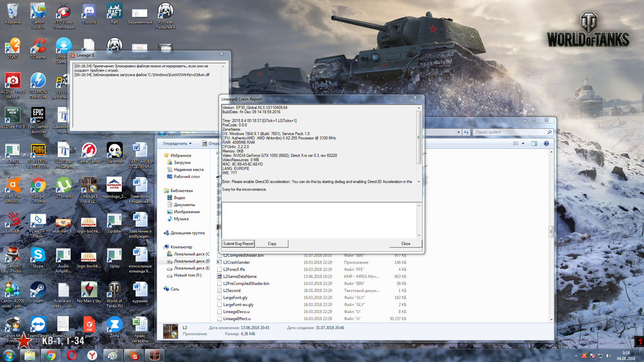
Task: Click the crash report details scrollbar
Action: (x=419, y=138)
